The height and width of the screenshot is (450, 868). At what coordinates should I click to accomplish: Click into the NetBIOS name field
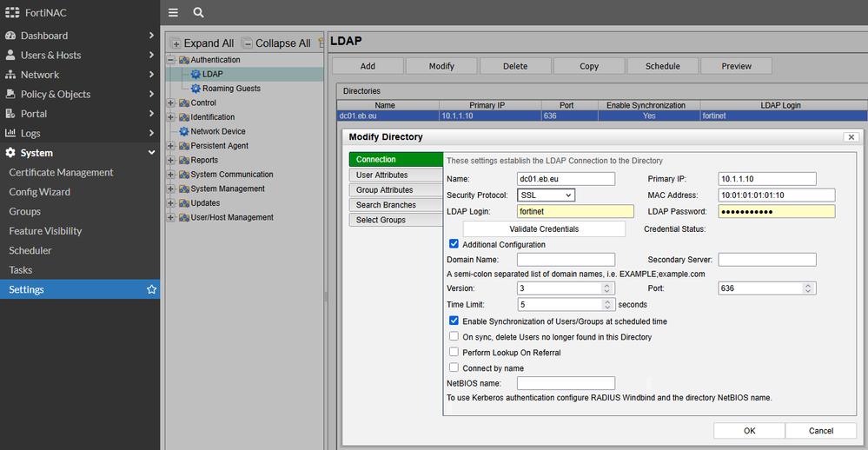(x=566, y=383)
